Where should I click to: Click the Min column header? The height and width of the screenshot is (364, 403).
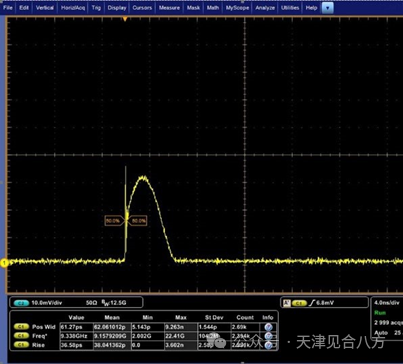(x=147, y=318)
